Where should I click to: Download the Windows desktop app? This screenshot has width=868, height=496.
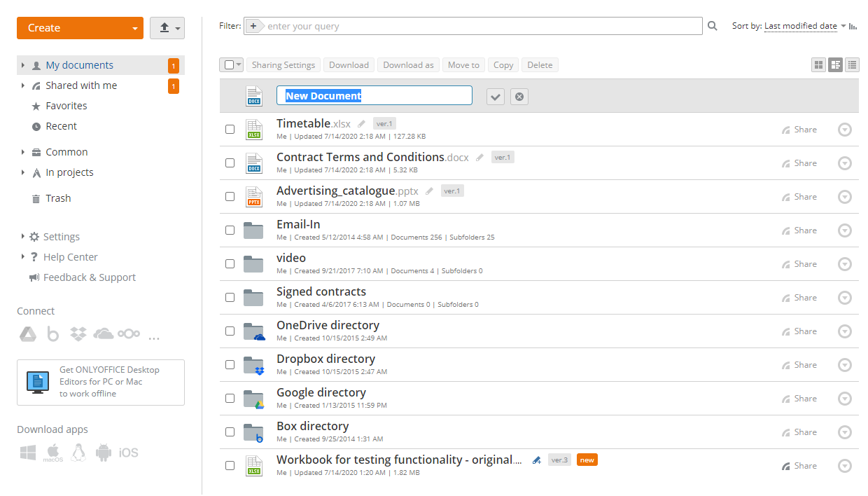click(x=28, y=453)
